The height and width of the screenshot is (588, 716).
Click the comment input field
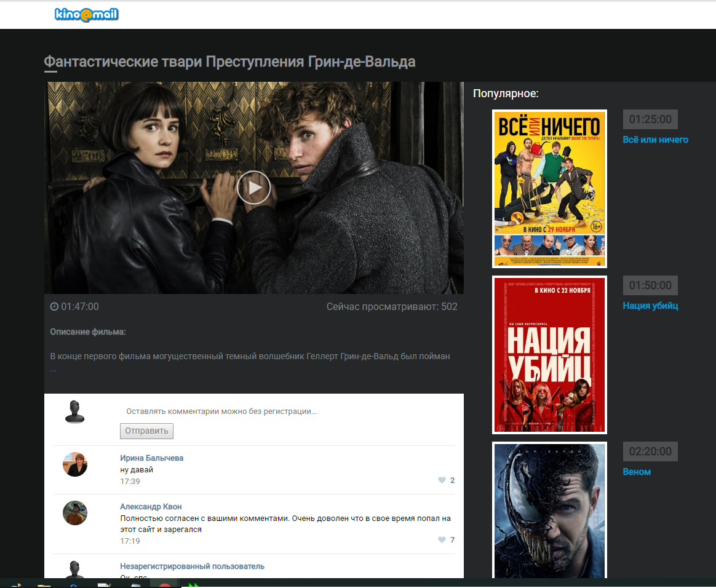tap(287, 411)
